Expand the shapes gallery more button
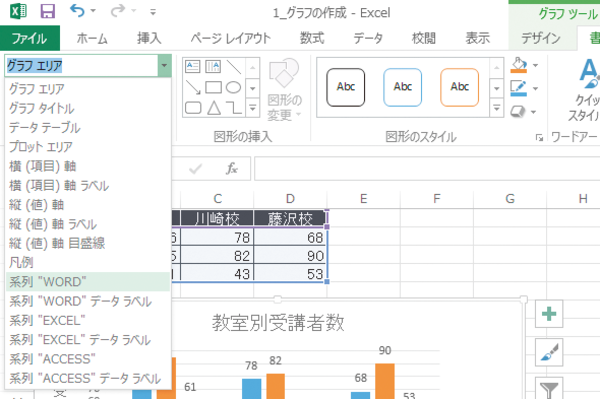The height and width of the screenshot is (399, 600). 253,108
